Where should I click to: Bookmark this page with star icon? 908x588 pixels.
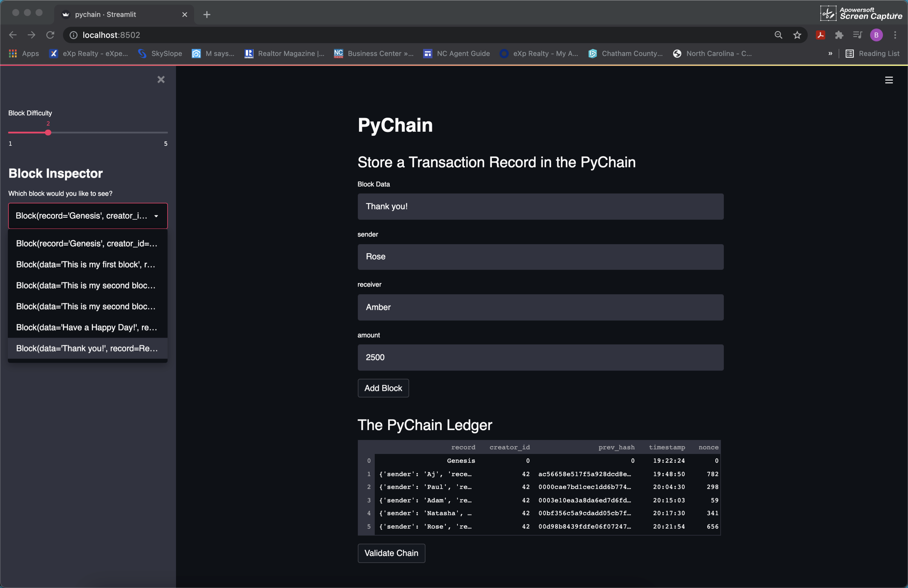click(797, 35)
